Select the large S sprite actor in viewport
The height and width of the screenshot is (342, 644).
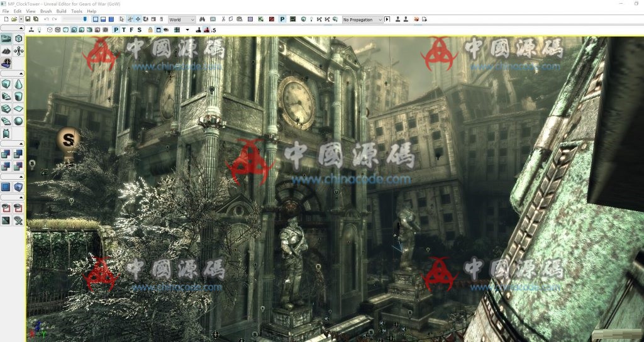(x=68, y=140)
